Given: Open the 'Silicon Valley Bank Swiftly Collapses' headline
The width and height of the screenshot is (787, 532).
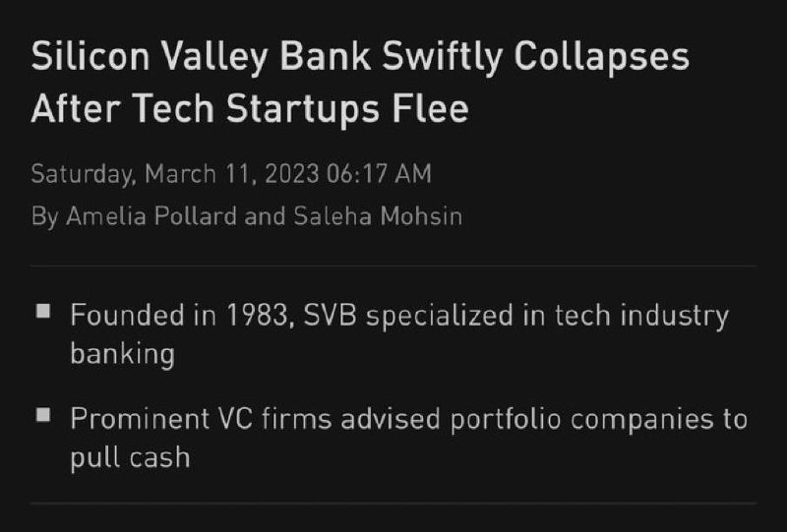Looking at the screenshot, I should pos(360,57).
